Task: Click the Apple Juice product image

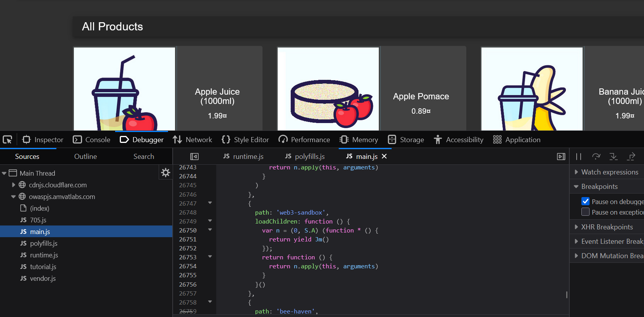Action: pos(124,89)
